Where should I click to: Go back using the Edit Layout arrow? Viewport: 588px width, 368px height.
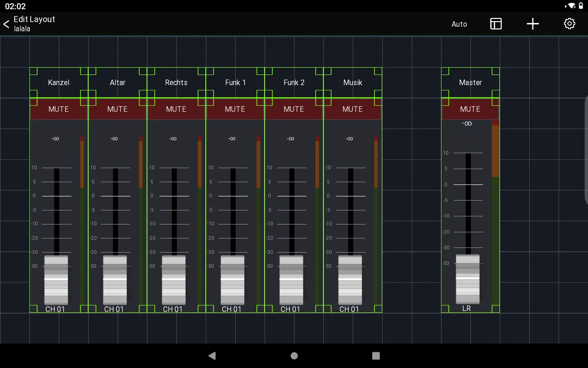coord(6,24)
